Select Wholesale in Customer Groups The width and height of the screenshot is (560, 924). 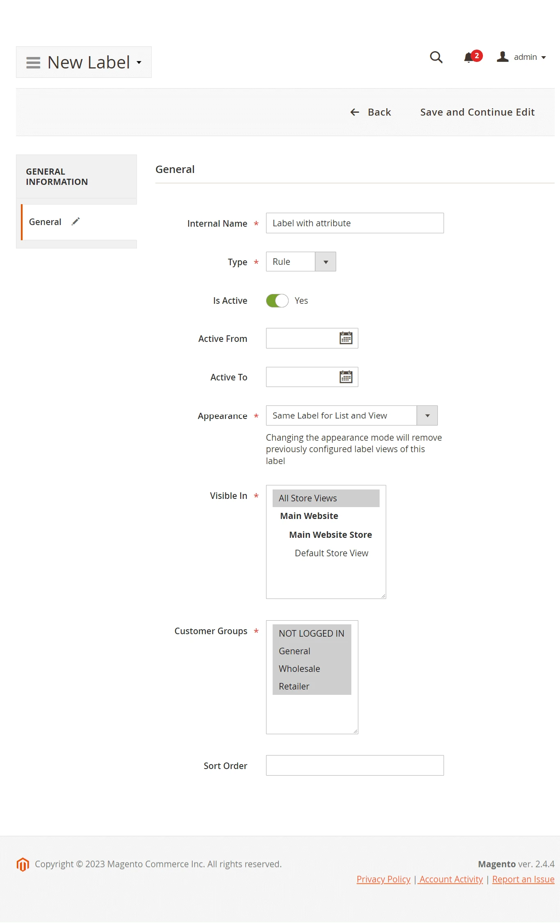pyautogui.click(x=299, y=669)
